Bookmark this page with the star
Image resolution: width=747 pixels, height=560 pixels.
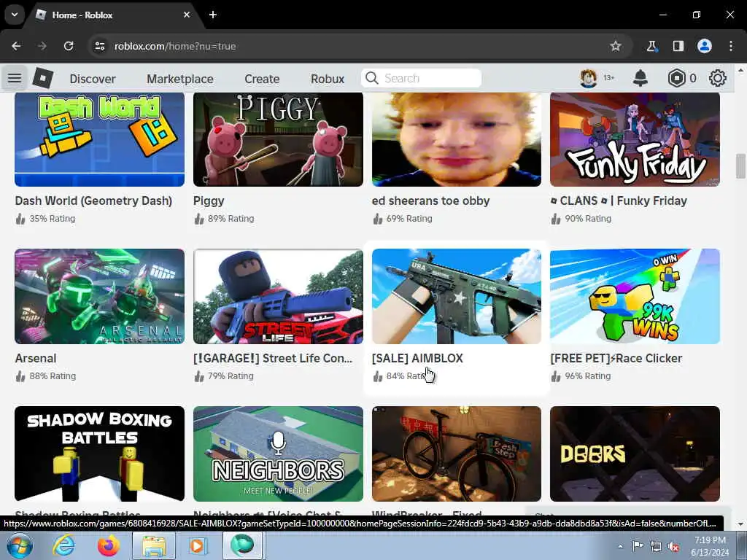[616, 46]
